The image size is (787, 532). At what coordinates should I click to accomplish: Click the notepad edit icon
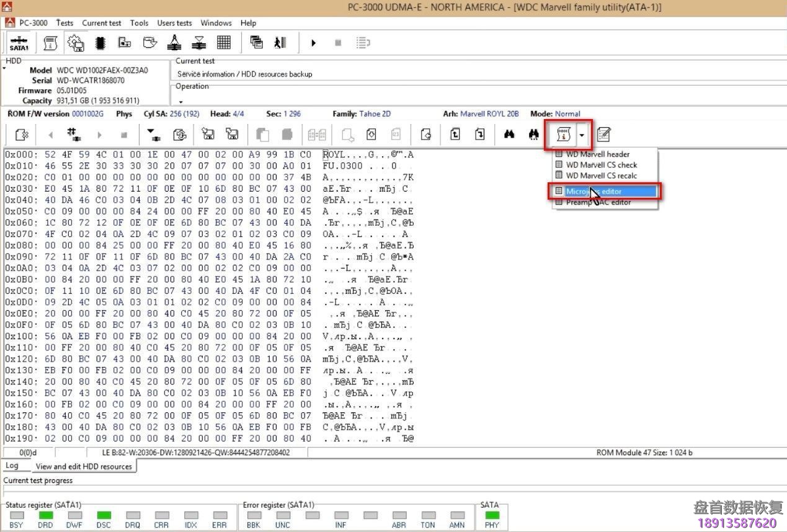click(x=603, y=135)
